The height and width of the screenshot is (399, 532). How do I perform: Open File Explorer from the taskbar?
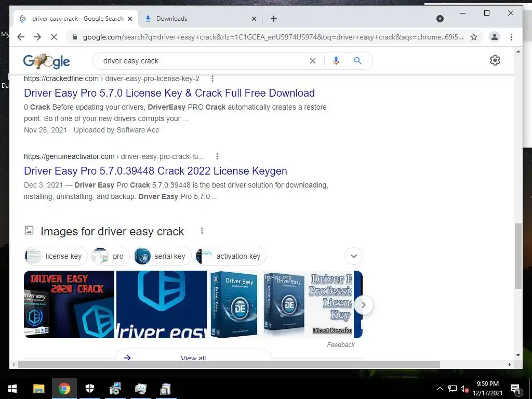(x=38, y=389)
